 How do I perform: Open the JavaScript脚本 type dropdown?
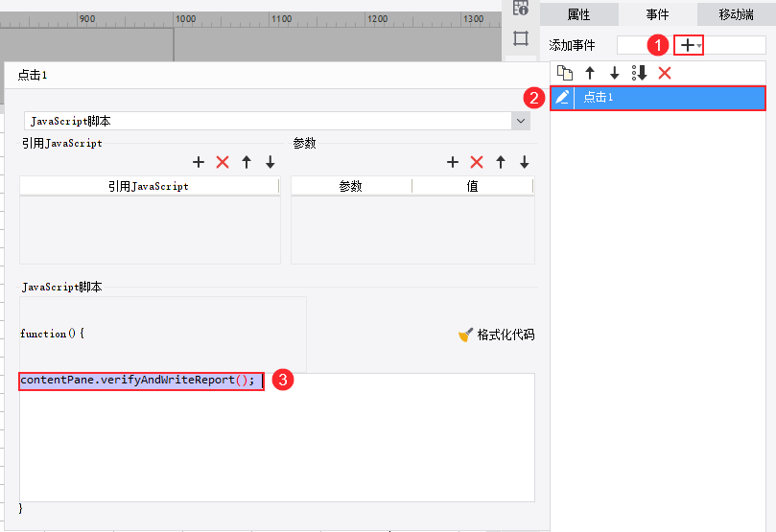(521, 121)
